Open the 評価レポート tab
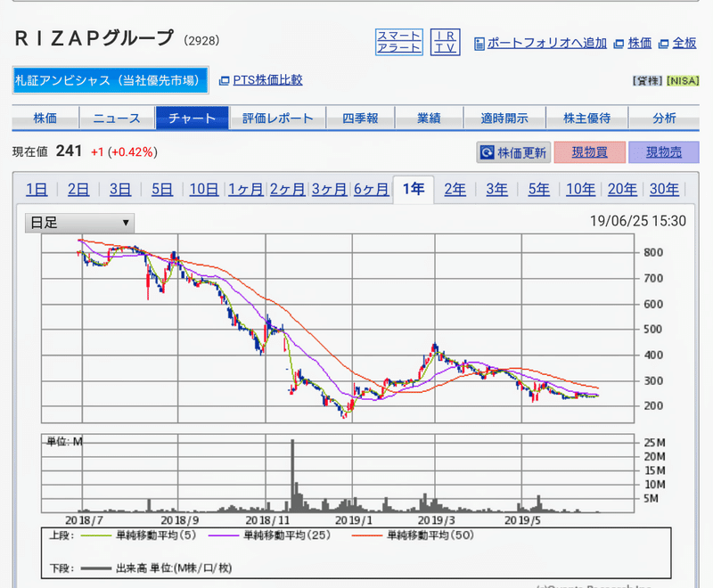The width and height of the screenshot is (713, 588). coord(278,118)
